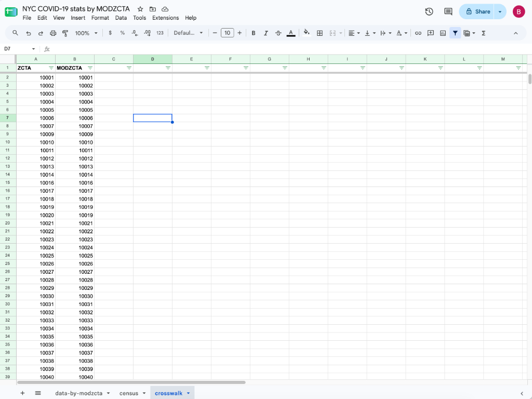Toggle the filter off in toolbar
Image resolution: width=532 pixels, height=399 pixels.
(x=455, y=33)
